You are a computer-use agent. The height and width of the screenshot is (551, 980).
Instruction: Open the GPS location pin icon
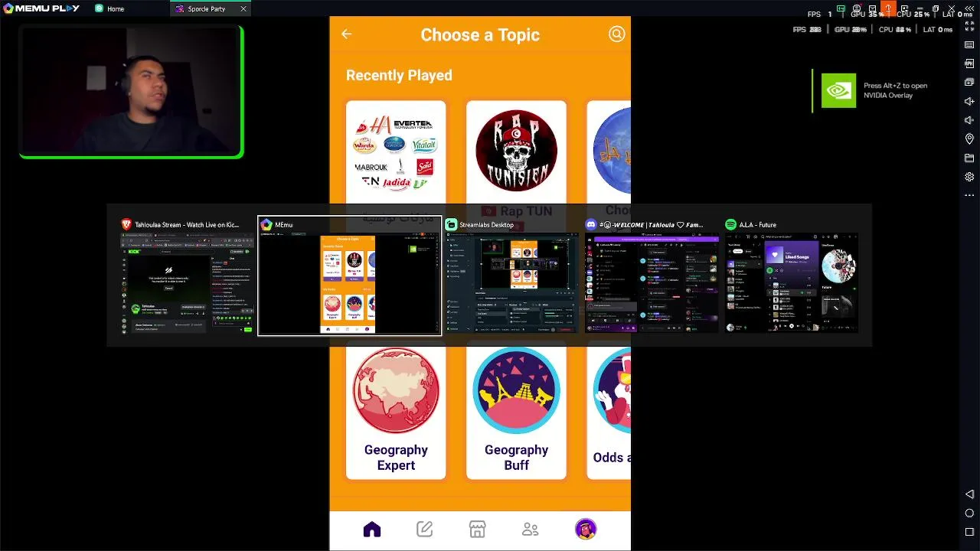(969, 139)
